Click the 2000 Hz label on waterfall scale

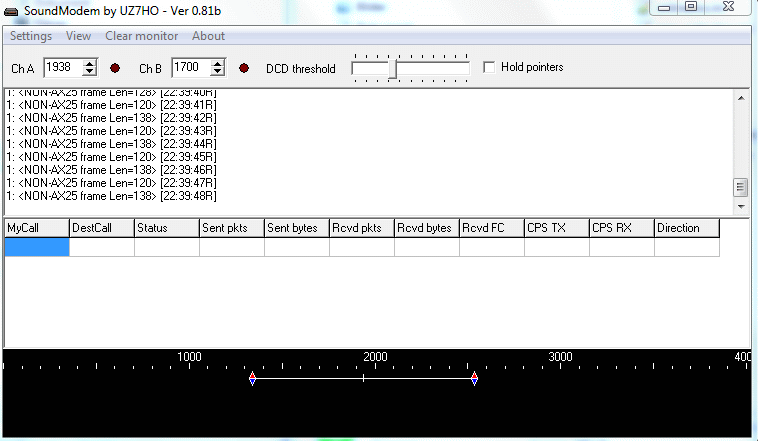point(375,357)
